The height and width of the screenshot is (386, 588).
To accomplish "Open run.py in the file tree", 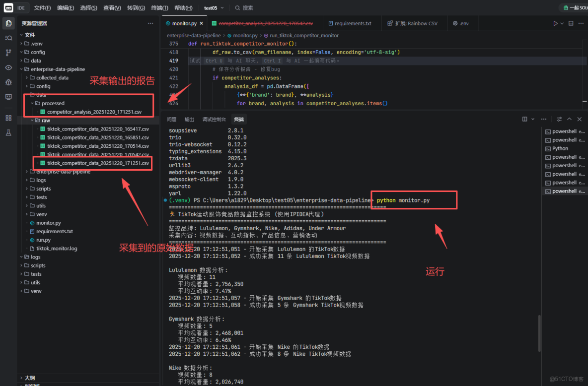I will click(x=43, y=240).
